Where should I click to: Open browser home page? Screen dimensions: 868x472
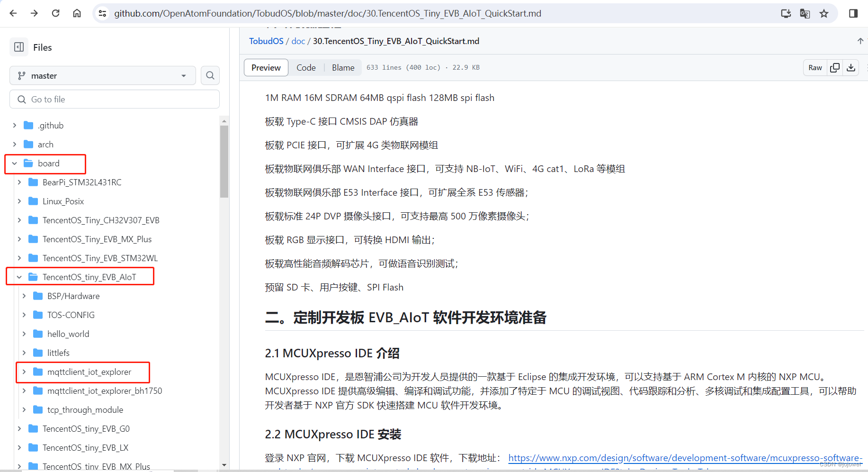[x=77, y=13]
